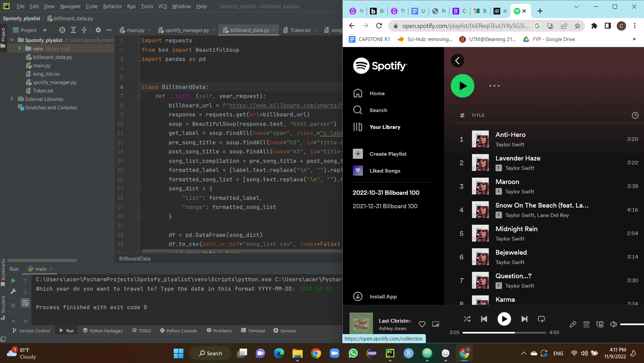Viewport: 644px width, 363px height.
Task: Expand External Libraries node
Action: [12, 99]
